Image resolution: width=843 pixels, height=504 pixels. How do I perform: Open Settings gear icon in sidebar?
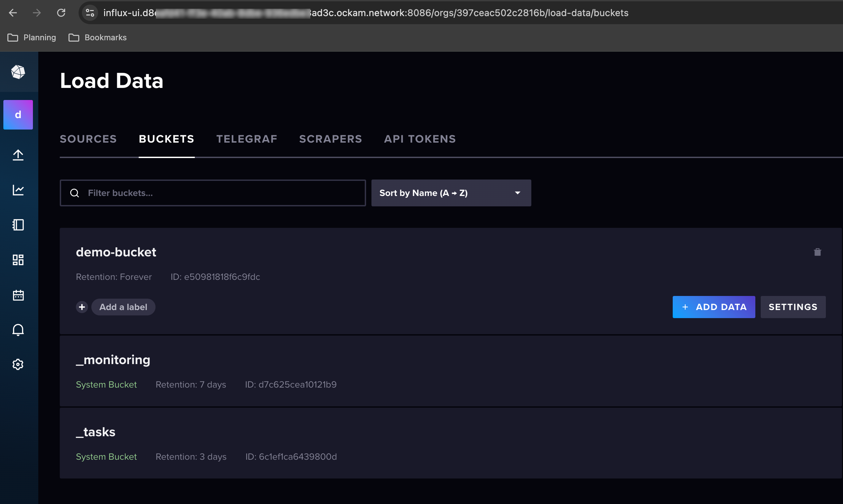[x=18, y=364]
